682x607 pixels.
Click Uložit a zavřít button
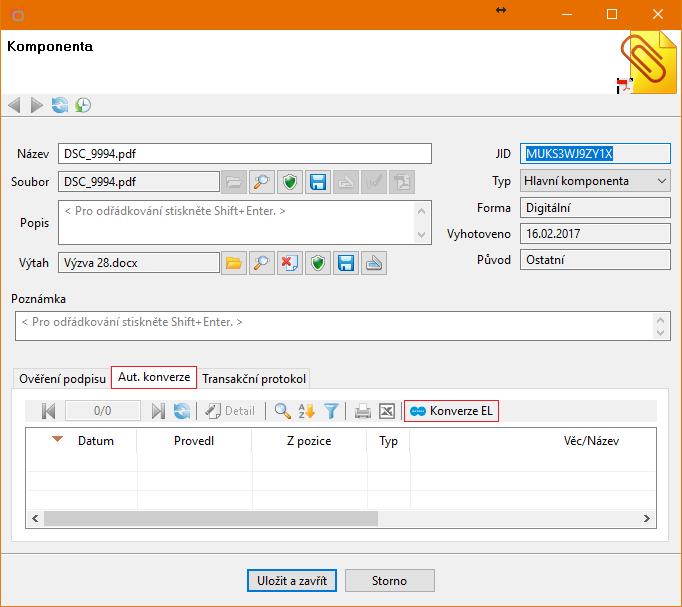(292, 580)
